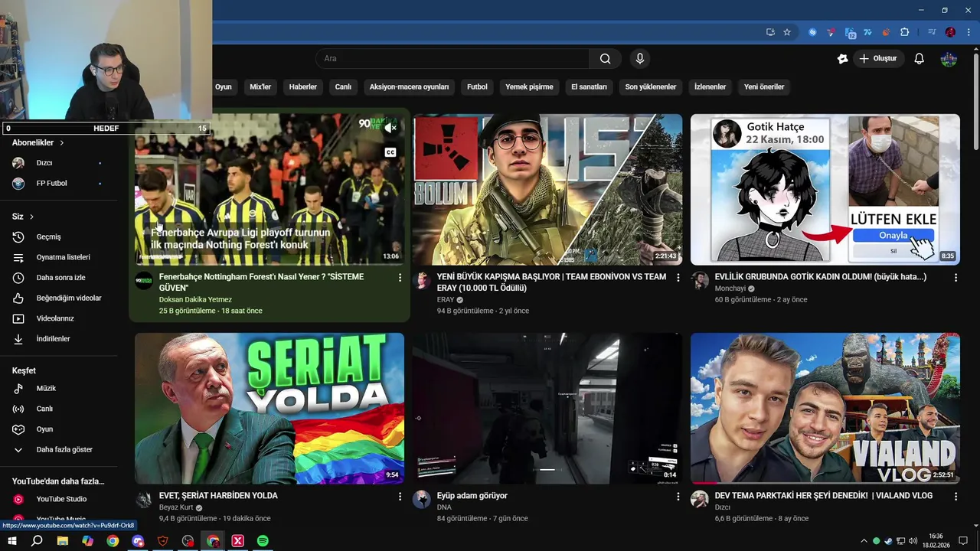Select the Oyun filter chip
The height and width of the screenshot is (551, 980).
224,87
